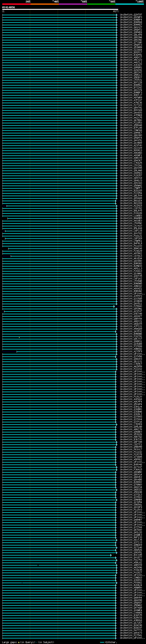Select UniRef100_P93662 alignment label

click(x=131, y=583)
